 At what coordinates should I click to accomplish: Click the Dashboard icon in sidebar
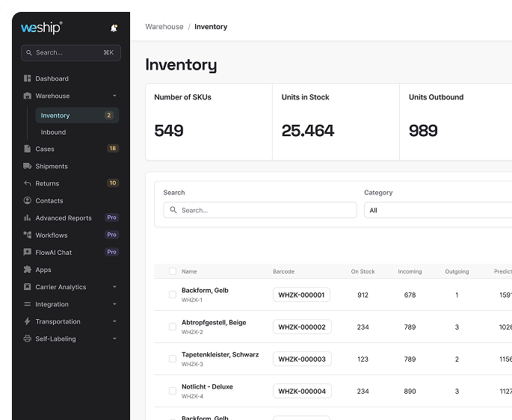28,78
